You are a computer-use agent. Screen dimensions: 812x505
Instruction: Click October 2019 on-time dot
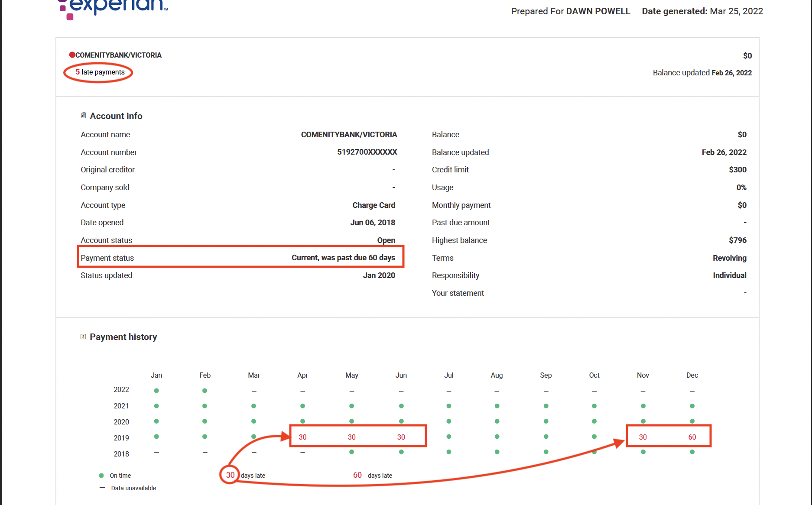(594, 437)
